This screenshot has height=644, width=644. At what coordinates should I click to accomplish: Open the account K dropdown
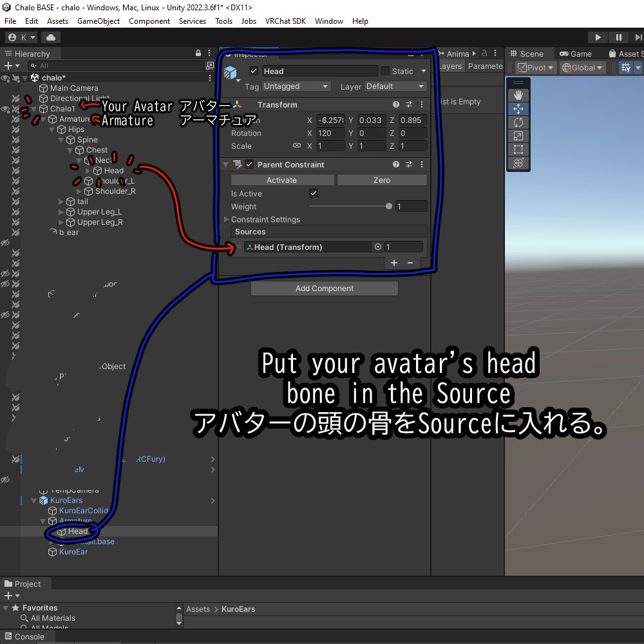coord(22,37)
